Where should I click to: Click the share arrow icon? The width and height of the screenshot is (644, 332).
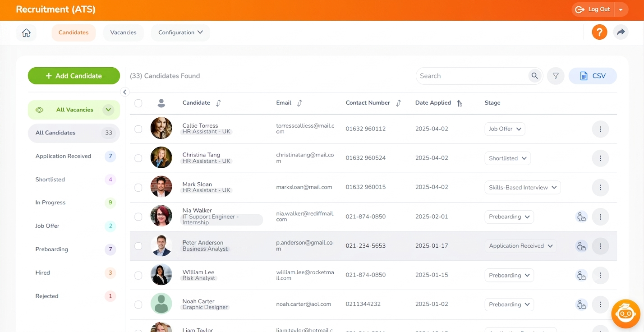pos(621,32)
